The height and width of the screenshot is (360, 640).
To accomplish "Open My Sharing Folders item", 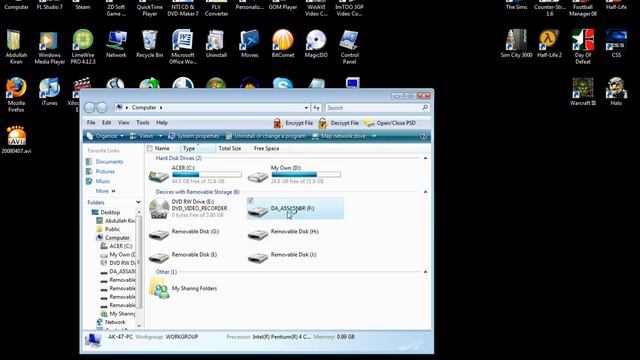I will (x=183, y=288).
